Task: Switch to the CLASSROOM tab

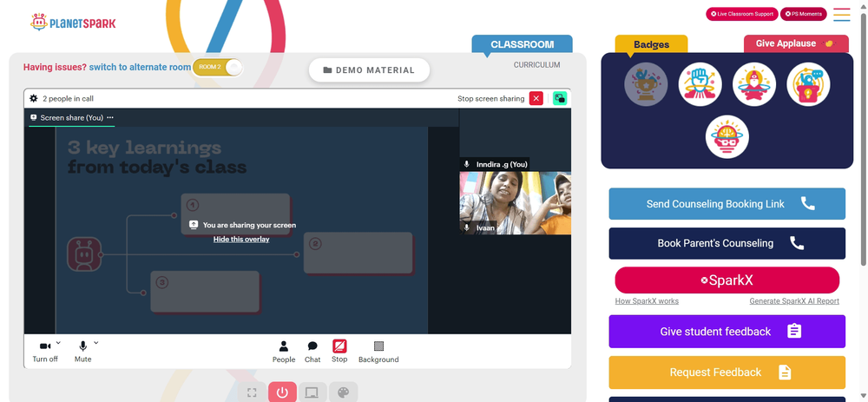Action: (522, 44)
